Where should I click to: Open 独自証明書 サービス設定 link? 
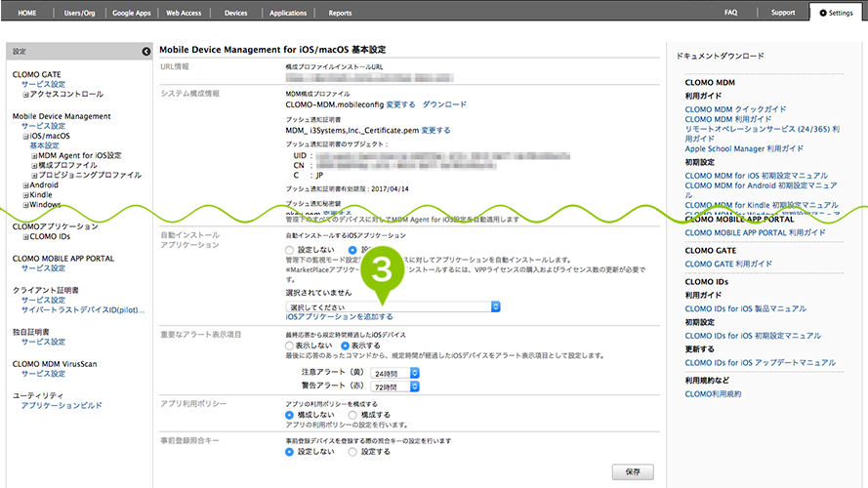pyautogui.click(x=43, y=342)
